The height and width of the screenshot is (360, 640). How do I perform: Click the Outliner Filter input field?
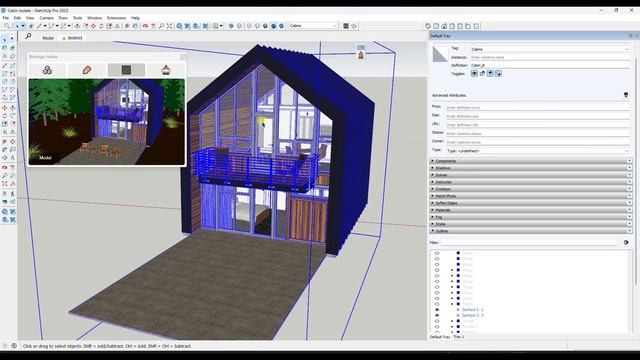pos(529,242)
